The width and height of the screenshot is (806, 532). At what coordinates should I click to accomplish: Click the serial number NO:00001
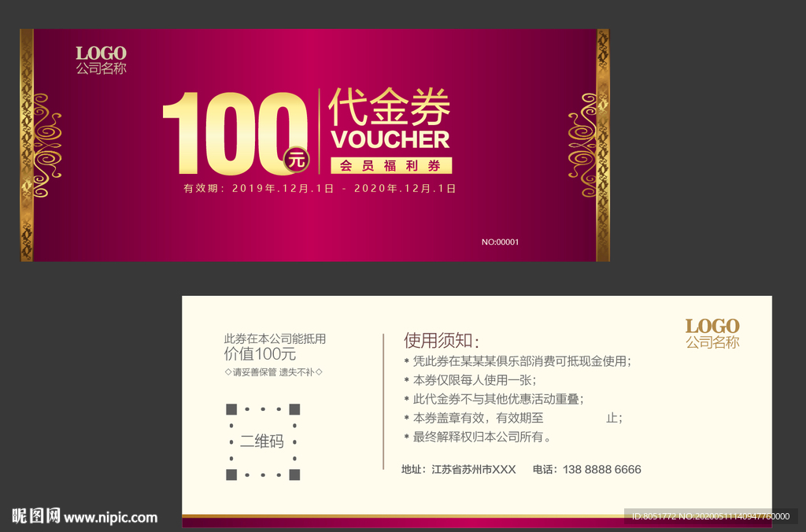[x=500, y=242]
